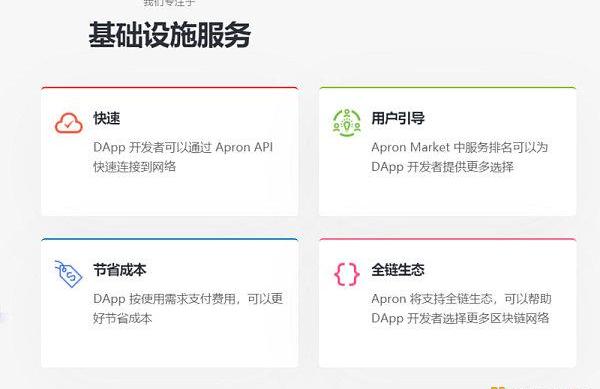
Task: Click the pink top border of 全链生态 card
Action: (447, 239)
